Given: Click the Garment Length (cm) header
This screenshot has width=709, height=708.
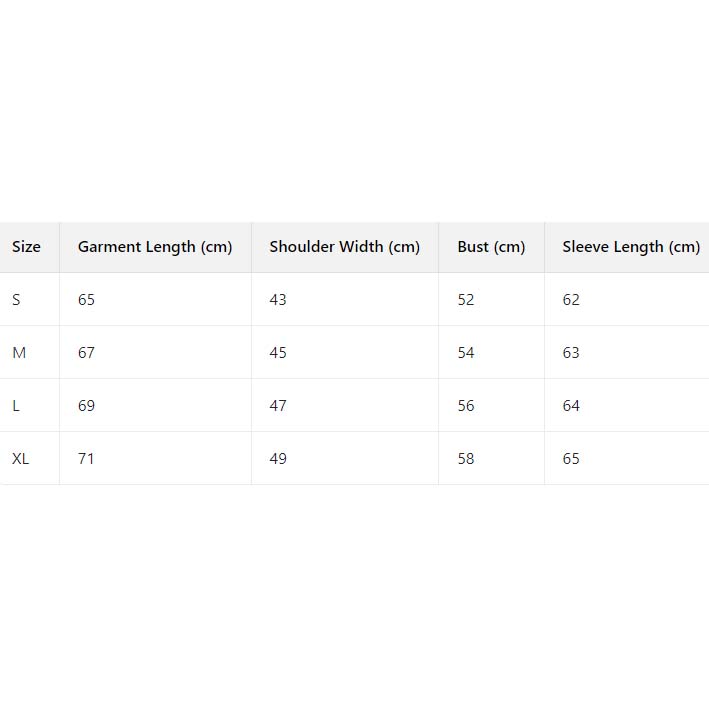Looking at the screenshot, I should [155, 247].
